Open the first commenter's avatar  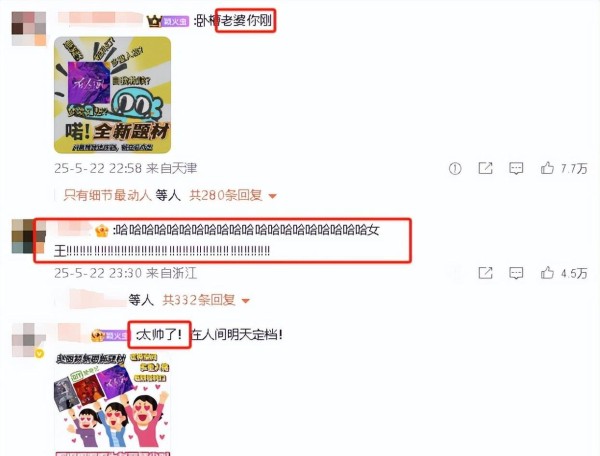[29, 29]
